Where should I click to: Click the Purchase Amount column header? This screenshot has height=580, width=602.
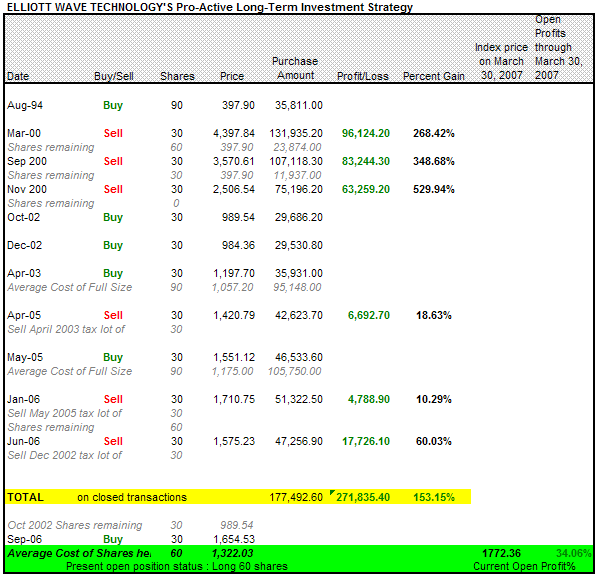295,69
